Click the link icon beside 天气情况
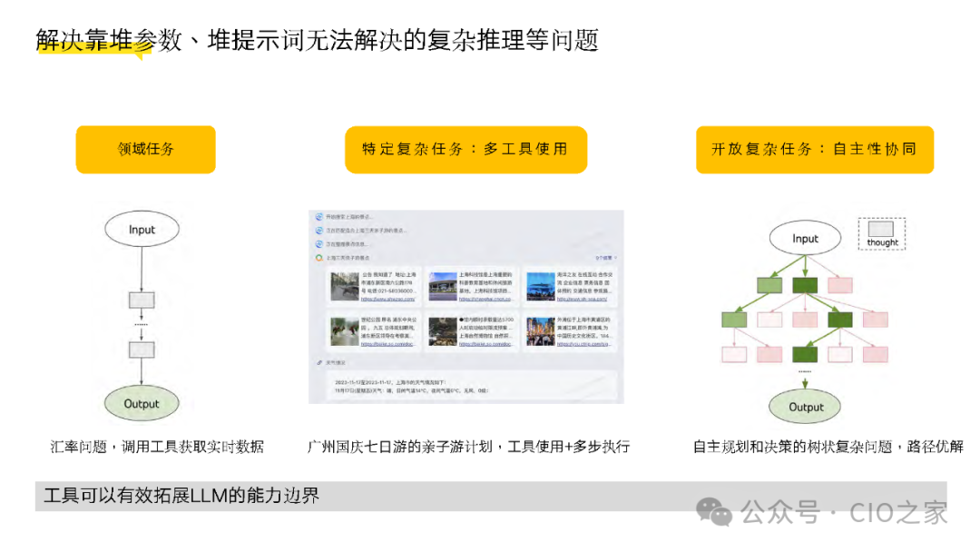Viewport: 980px width, 552px height. pos(319,362)
